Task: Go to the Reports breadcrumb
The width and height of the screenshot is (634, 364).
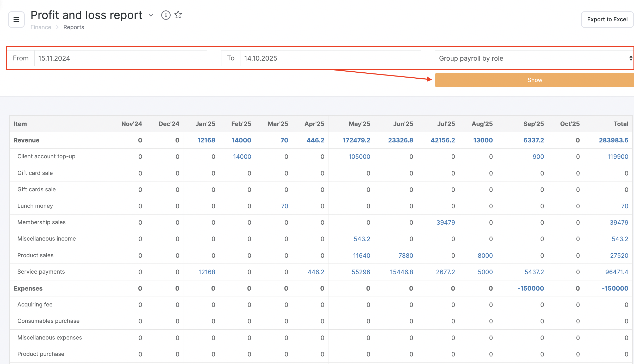Action: pyautogui.click(x=74, y=27)
